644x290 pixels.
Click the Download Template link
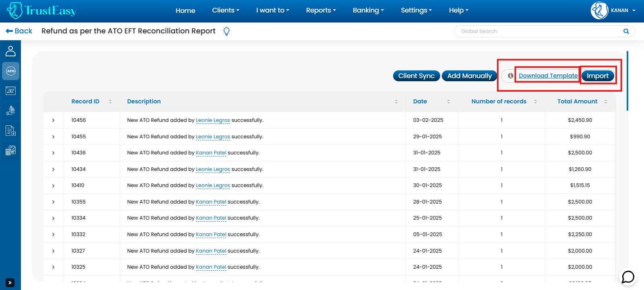click(548, 76)
